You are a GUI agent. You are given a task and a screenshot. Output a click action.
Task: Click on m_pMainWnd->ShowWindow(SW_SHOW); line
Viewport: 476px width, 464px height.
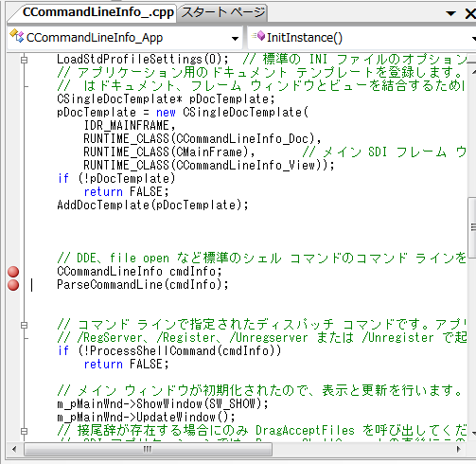click(x=163, y=404)
